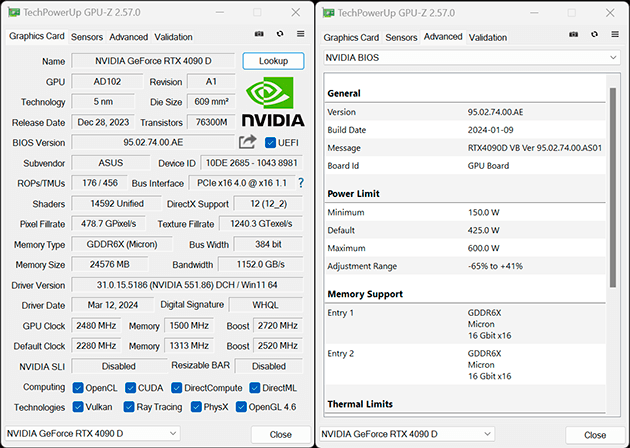Click the Bus Interface question mark icon
This screenshot has width=630, height=448.
click(x=301, y=183)
